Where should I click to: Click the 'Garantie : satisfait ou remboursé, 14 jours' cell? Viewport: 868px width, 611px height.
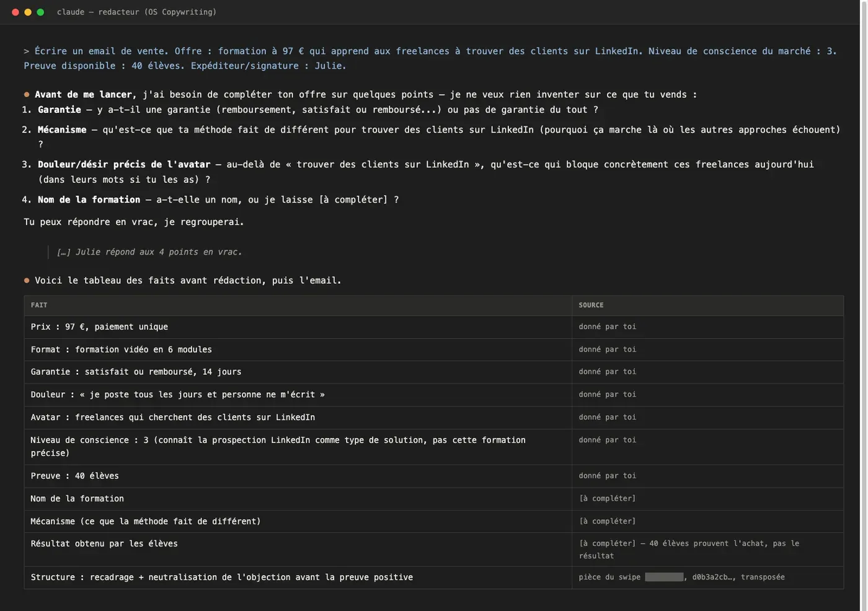coord(298,372)
